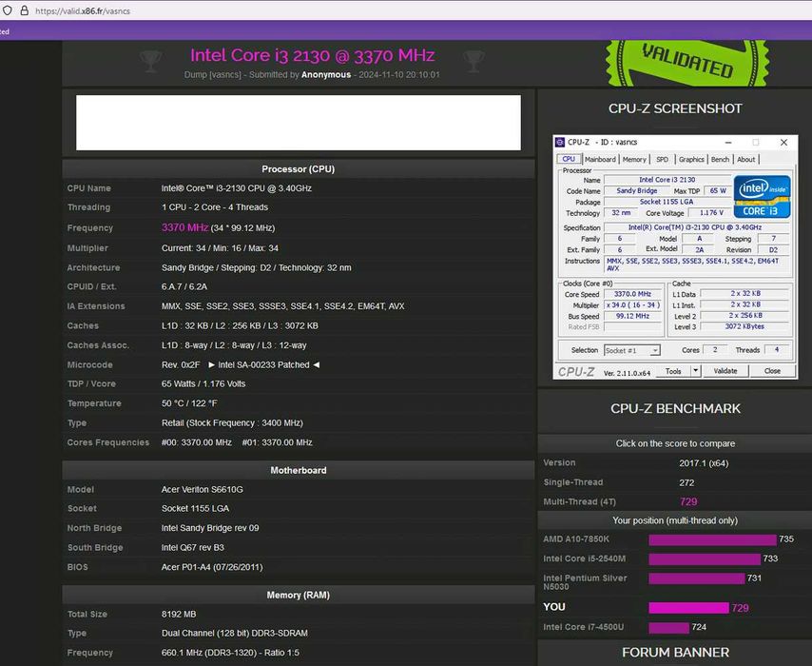Click the Intel Core i7-4500U entry
Screen dimensions: 812x666
point(583,627)
